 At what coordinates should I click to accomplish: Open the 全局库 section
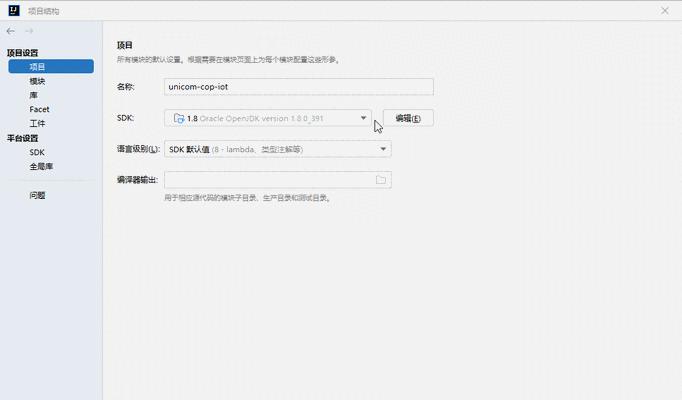coord(41,166)
